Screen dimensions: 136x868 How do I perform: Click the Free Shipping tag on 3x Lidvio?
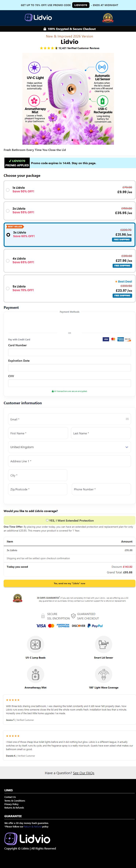click(x=122, y=240)
